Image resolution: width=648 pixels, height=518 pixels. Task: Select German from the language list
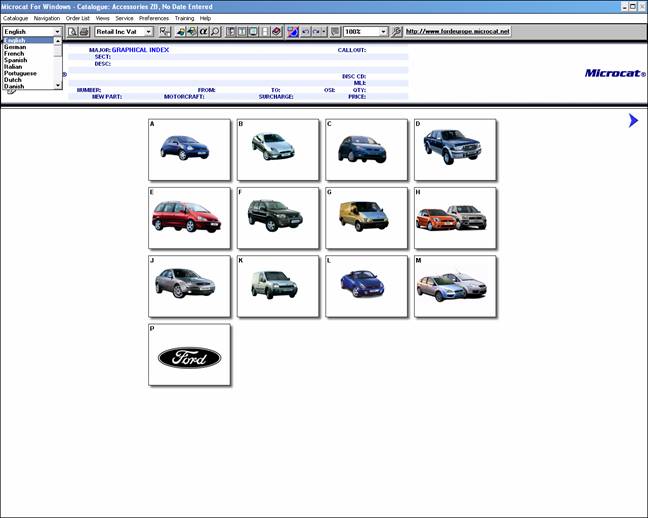pos(16,47)
